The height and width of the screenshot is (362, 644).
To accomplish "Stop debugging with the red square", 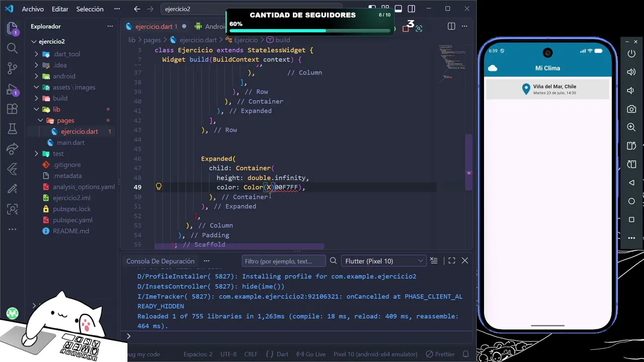I will 406,29.
